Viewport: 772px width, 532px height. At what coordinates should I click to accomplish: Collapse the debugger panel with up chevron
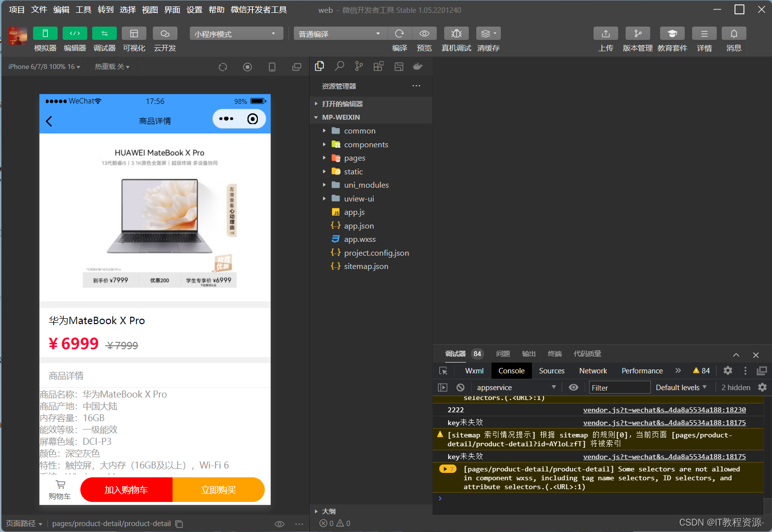click(736, 355)
